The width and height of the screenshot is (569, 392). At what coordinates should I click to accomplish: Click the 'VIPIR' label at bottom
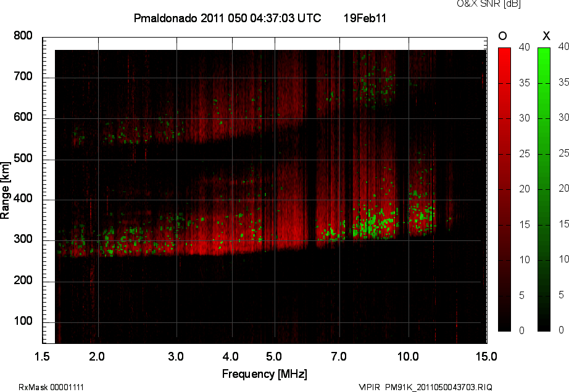pyautogui.click(x=368, y=387)
